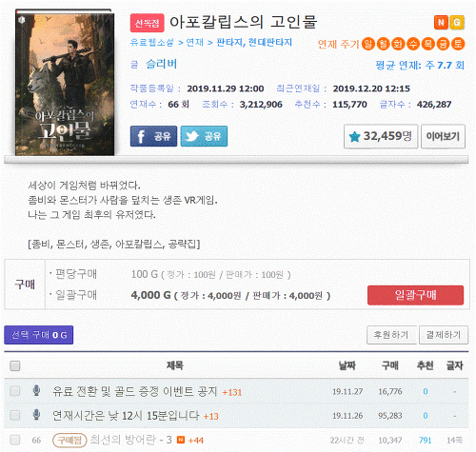Click the 글자 column header
The image size is (476, 452).
[454, 365]
